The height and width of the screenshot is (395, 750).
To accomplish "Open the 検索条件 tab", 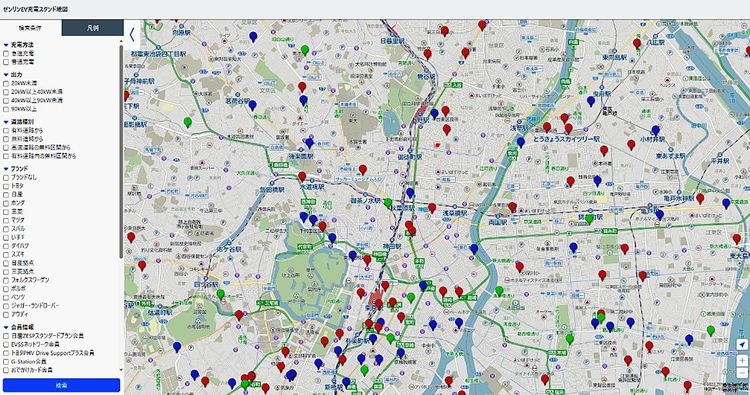I will tap(31, 28).
